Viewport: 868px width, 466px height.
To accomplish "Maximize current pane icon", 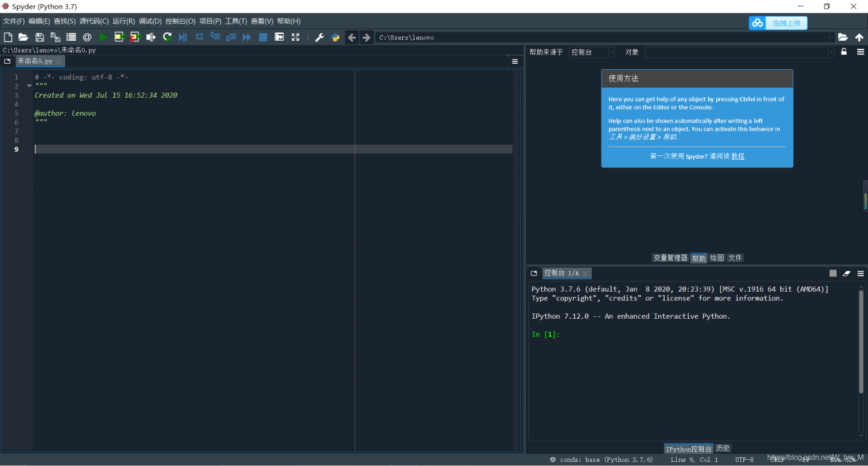I will click(x=279, y=37).
